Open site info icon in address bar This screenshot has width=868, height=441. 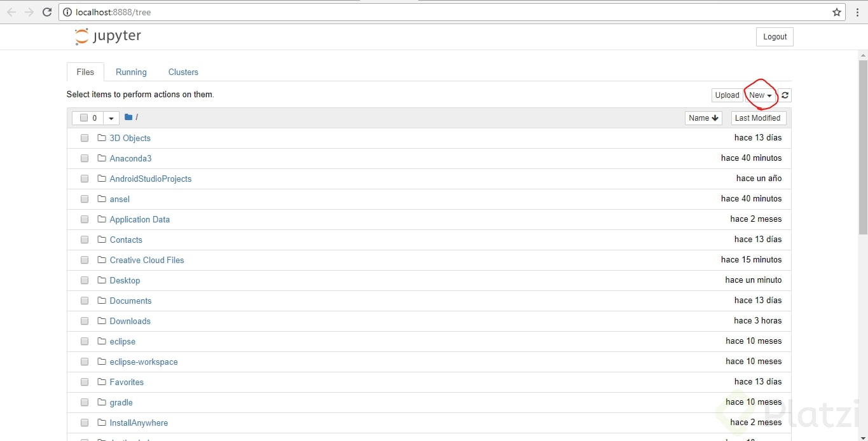[67, 11]
